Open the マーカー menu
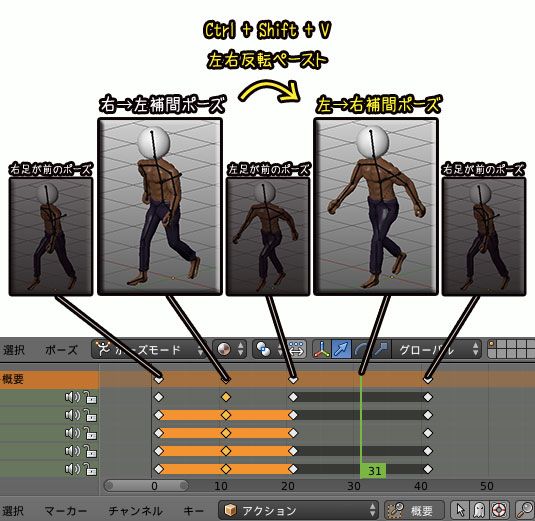The image size is (535, 521). pyautogui.click(x=66, y=511)
